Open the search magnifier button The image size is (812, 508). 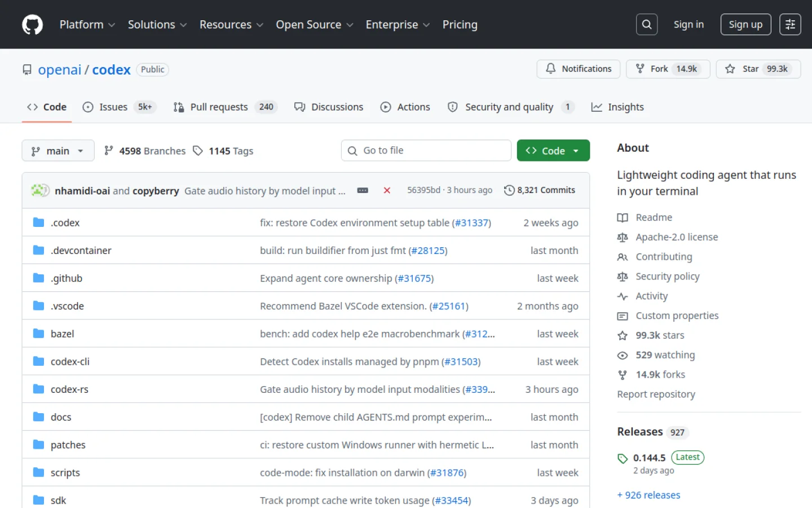tap(647, 24)
